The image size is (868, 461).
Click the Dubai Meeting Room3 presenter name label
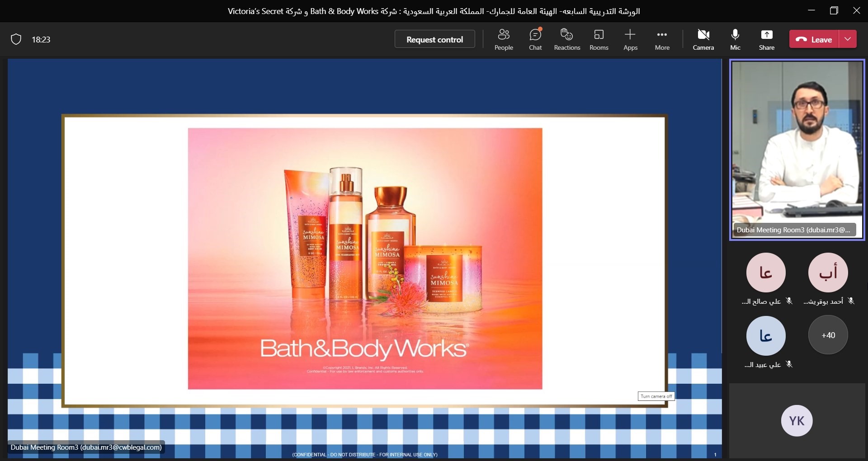(x=86, y=447)
